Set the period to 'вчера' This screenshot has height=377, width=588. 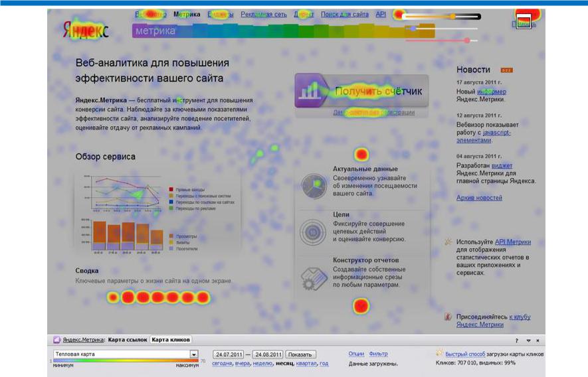243,364
